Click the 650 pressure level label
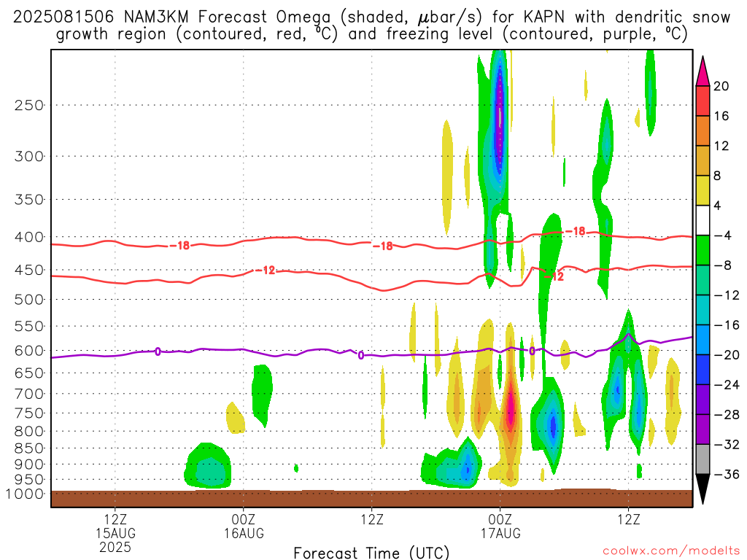This screenshot has width=747, height=560. [x=29, y=373]
